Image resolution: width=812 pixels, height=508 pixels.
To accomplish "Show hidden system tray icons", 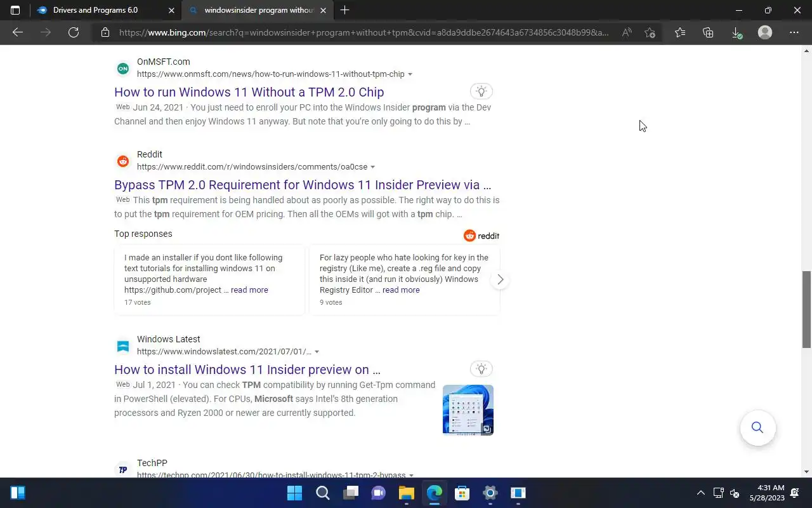I will click(700, 493).
